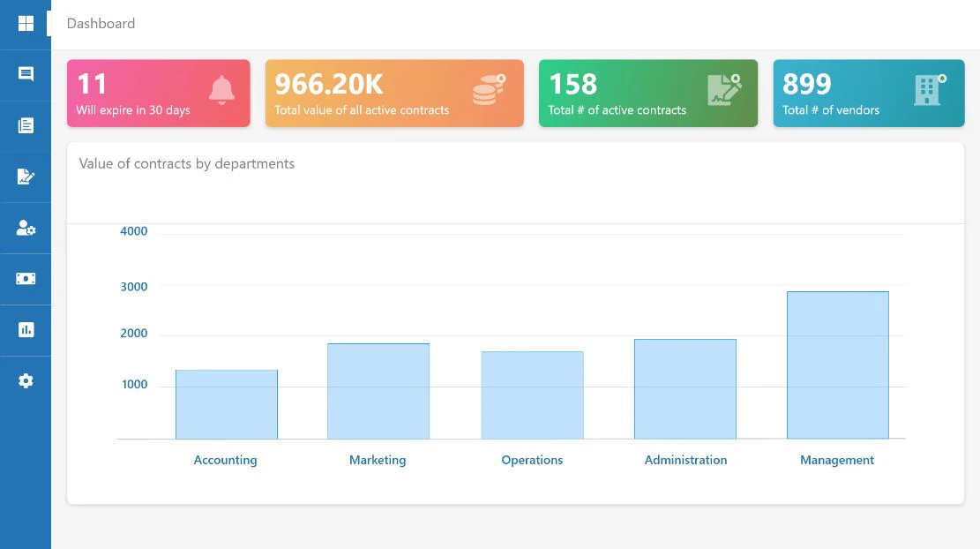Click the '4000' y-axis label
Screen dimensions: 980x549
134,231
